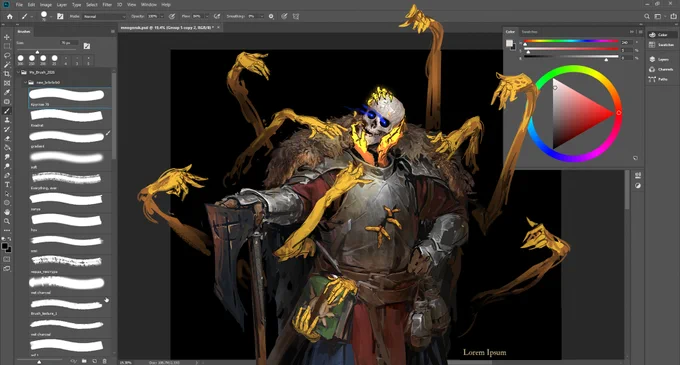Screen dimensions: 680x365
Task: Open the blending Mode dropdown set to Normal
Action: tap(104, 16)
